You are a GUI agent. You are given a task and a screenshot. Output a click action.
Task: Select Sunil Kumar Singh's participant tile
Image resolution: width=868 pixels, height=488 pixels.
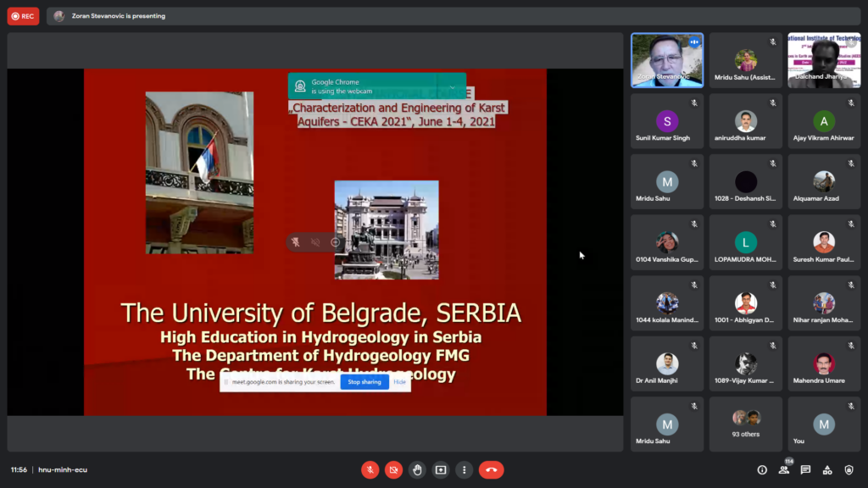pyautogui.click(x=667, y=125)
